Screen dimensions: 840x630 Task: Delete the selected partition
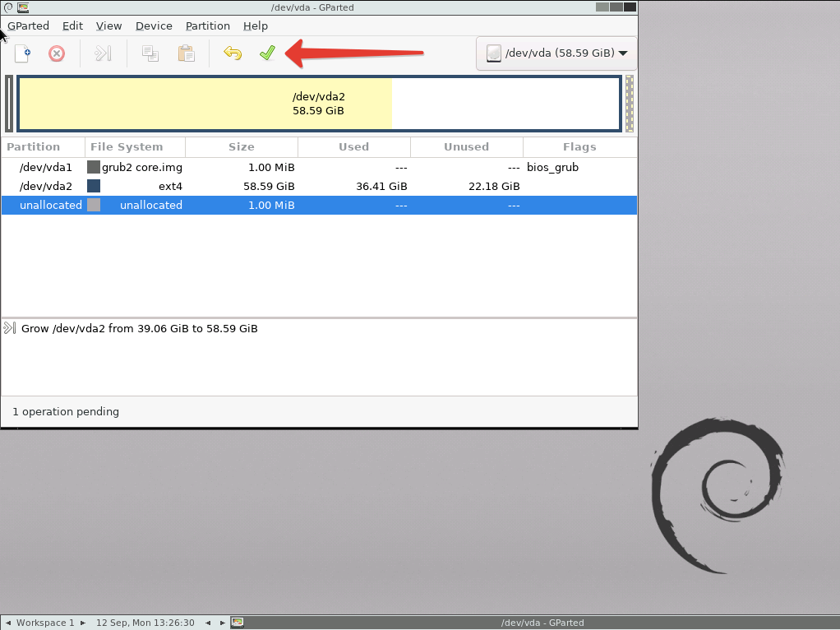pos(56,53)
